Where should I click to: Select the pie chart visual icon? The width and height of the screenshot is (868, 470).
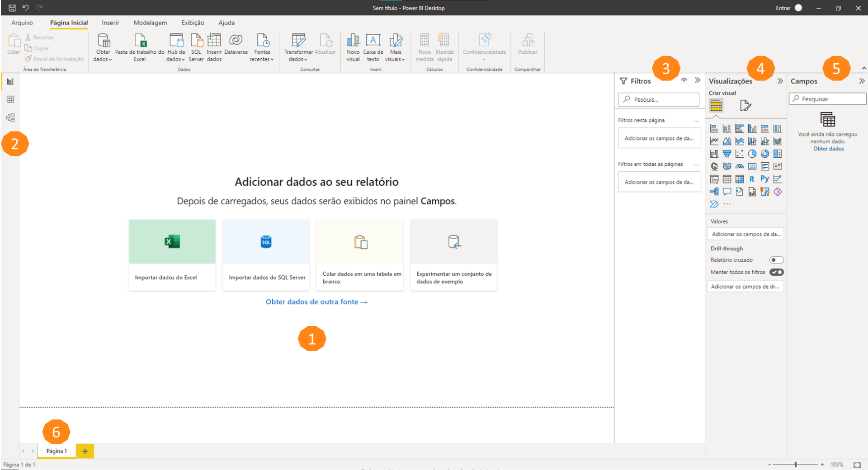click(752, 154)
